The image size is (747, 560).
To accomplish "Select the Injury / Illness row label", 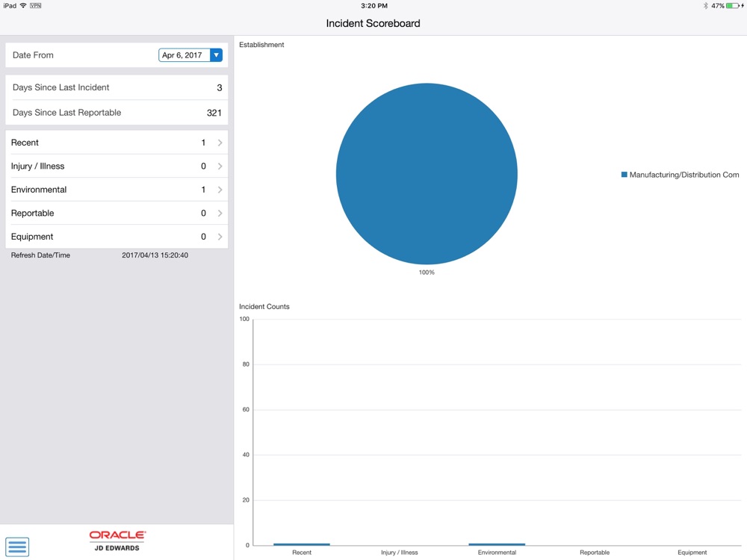I will point(37,167).
